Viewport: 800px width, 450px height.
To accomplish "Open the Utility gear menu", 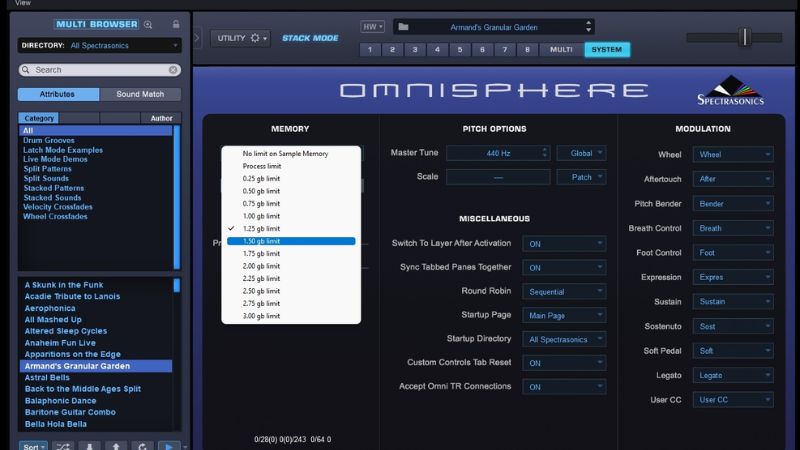I will [240, 38].
